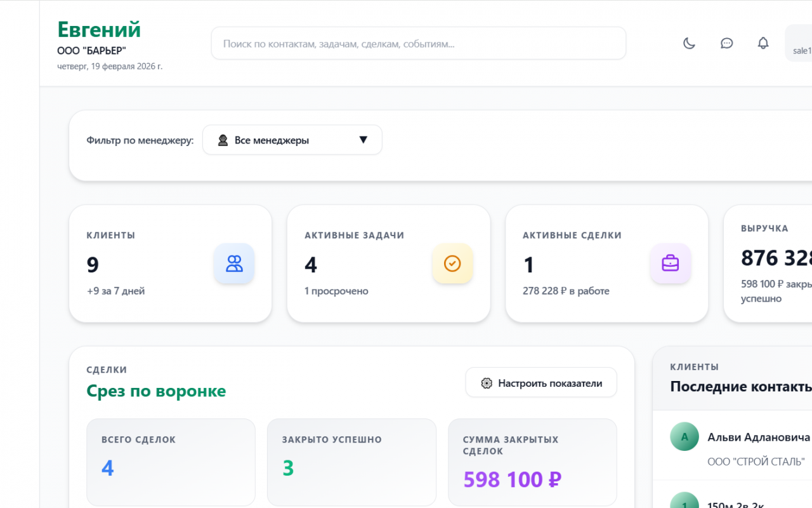Click the manager avatar icon in the filter
Viewport: 812px width, 508px height.
click(x=223, y=140)
